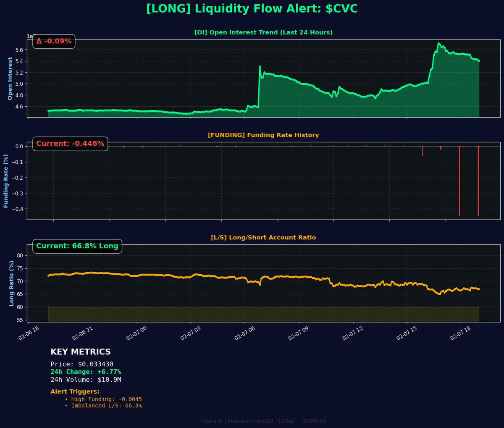Click the 0.0 funding rate tick
The height and width of the screenshot is (428, 504).
(19, 147)
